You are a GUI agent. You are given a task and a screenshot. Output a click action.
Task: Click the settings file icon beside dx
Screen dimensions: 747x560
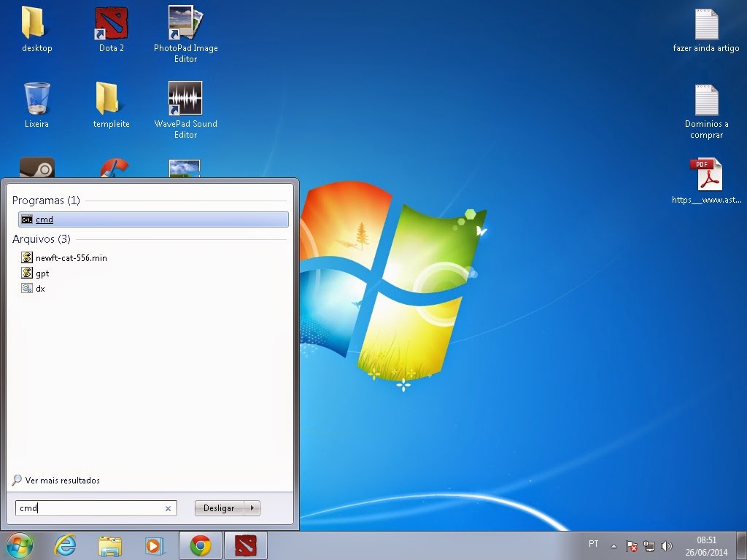[27, 288]
